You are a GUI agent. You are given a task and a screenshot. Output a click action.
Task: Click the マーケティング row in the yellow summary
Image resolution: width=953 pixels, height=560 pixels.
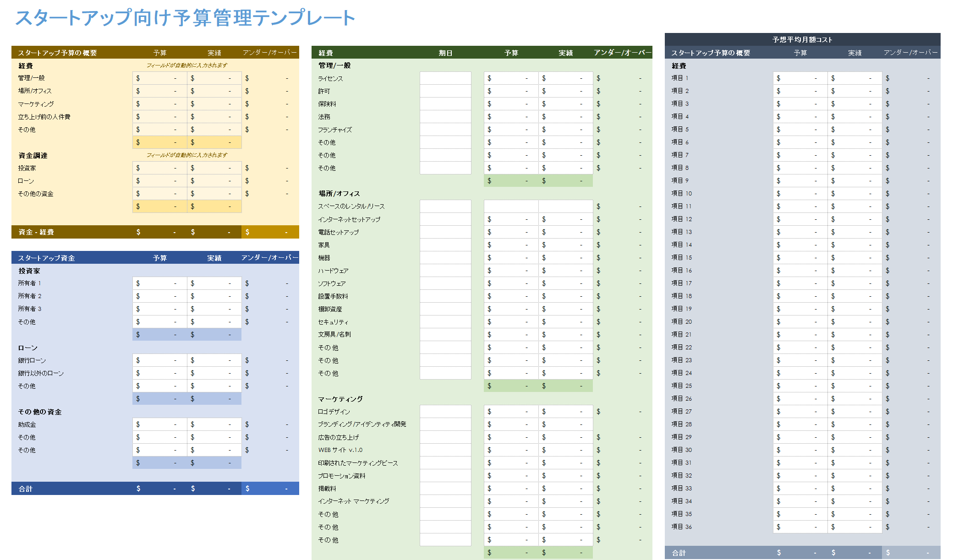[36, 104]
